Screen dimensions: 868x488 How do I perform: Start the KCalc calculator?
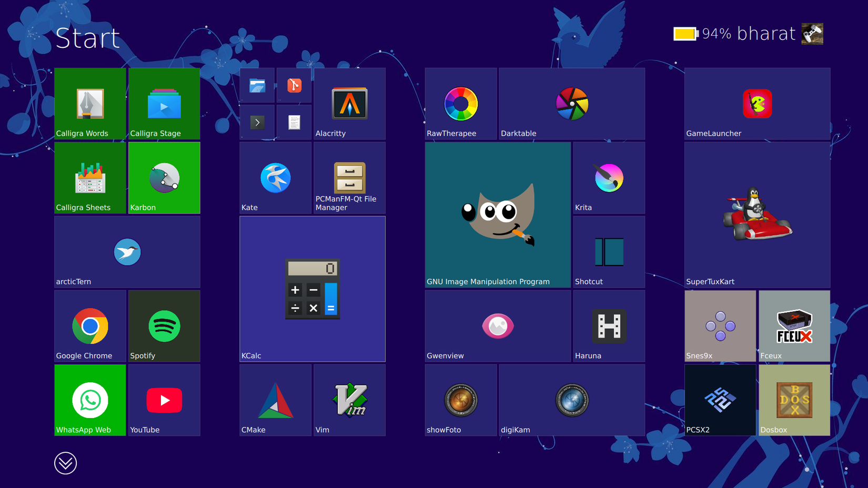312,289
